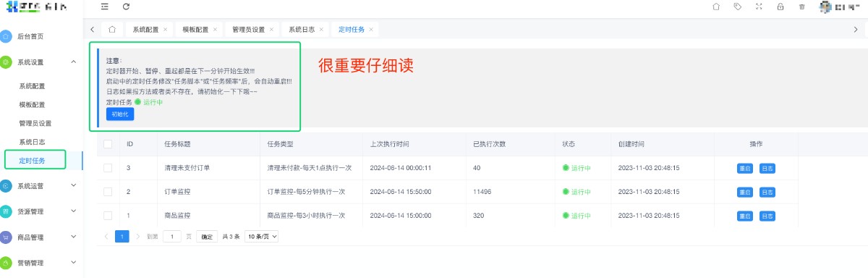Select the 定时任务 tab
868x278 pixels.
click(355, 30)
